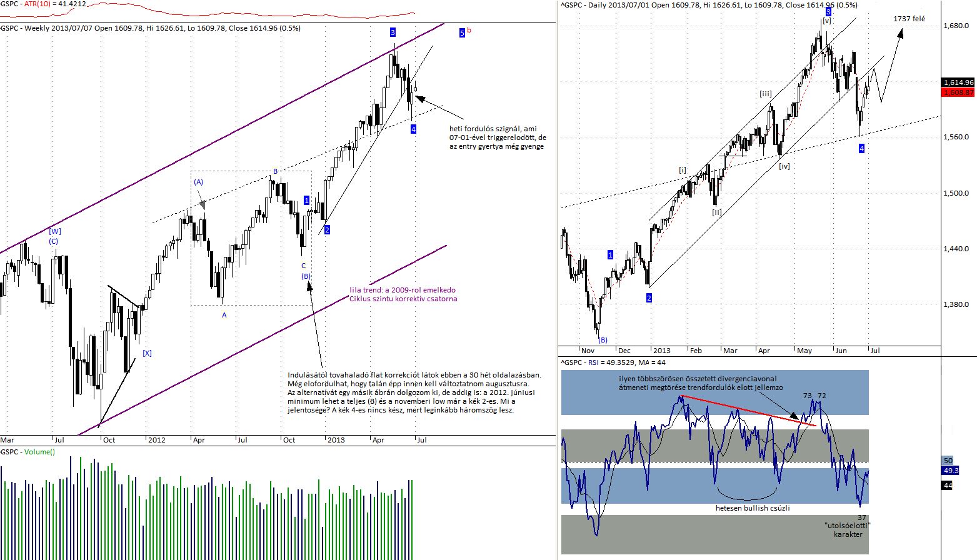The image size is (977, 560).
Task: Click the Nov label on daily time axis
Action: pyautogui.click(x=588, y=351)
